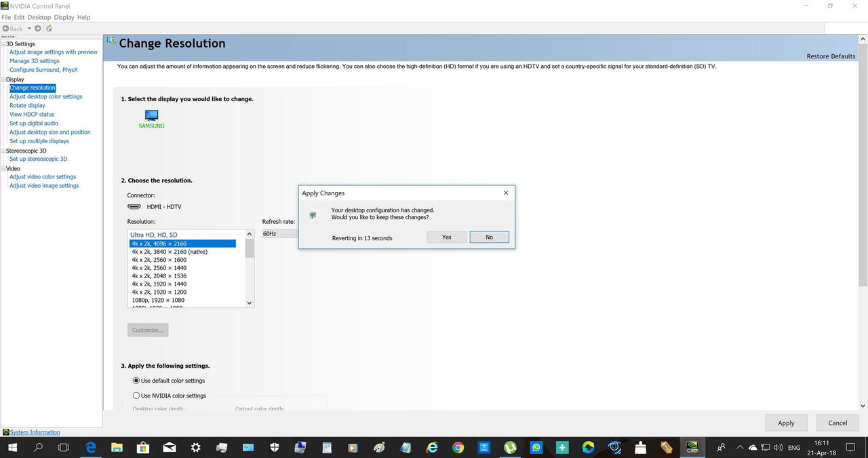Collapse the Stereoscopic 3D tree node
The width and height of the screenshot is (868, 458).
pyautogui.click(x=3, y=151)
